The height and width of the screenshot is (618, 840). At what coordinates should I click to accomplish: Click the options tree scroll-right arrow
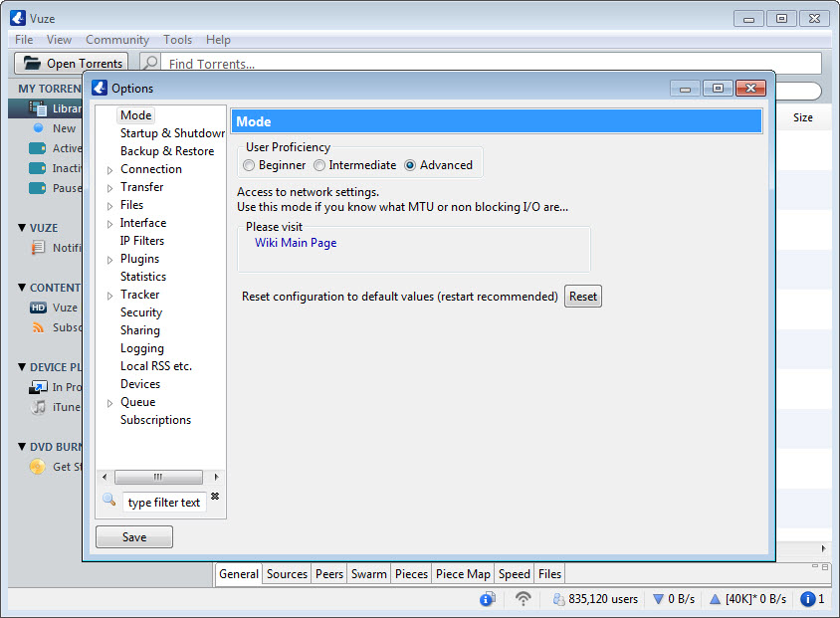pyautogui.click(x=216, y=477)
